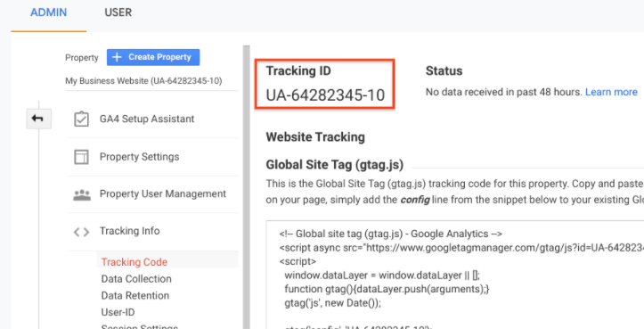This screenshot has width=644, height=329.
Task: Click the Tracking ID value UA-64282345-10
Action: [x=325, y=95]
